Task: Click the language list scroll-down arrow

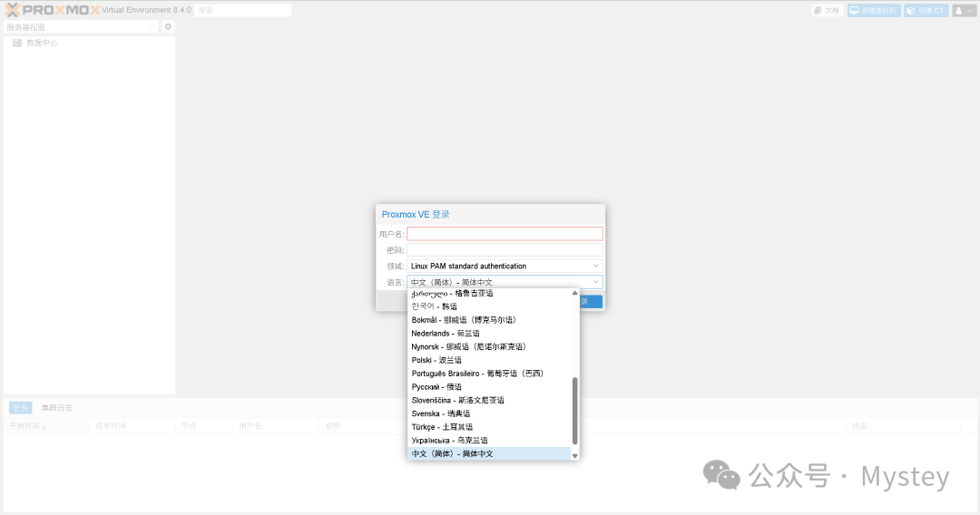Action: pyautogui.click(x=575, y=456)
